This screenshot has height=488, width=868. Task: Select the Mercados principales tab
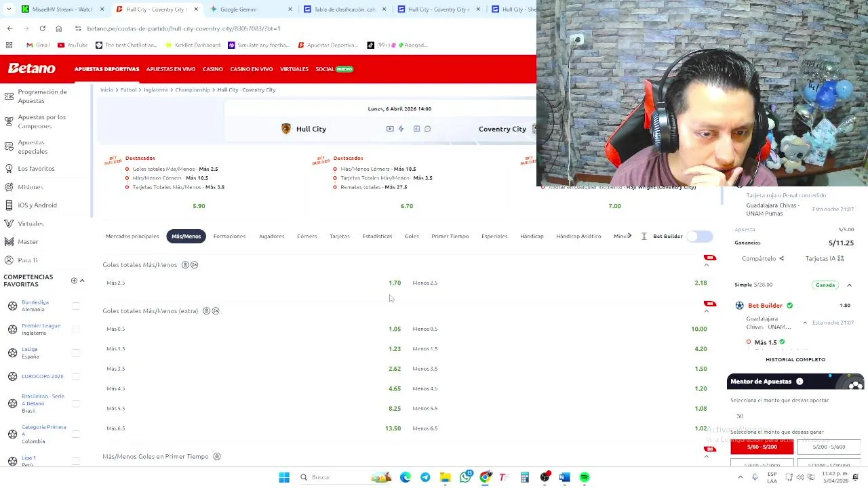132,236
